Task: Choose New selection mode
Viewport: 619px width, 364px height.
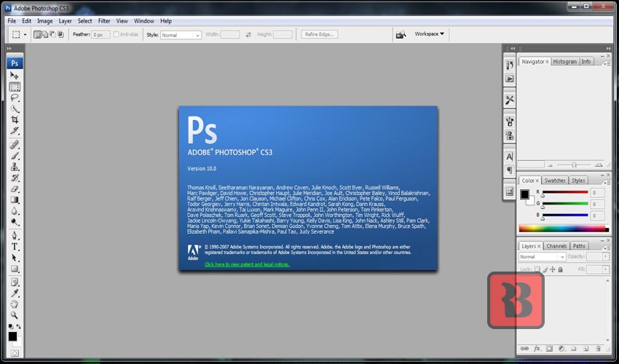Action: click(37, 34)
